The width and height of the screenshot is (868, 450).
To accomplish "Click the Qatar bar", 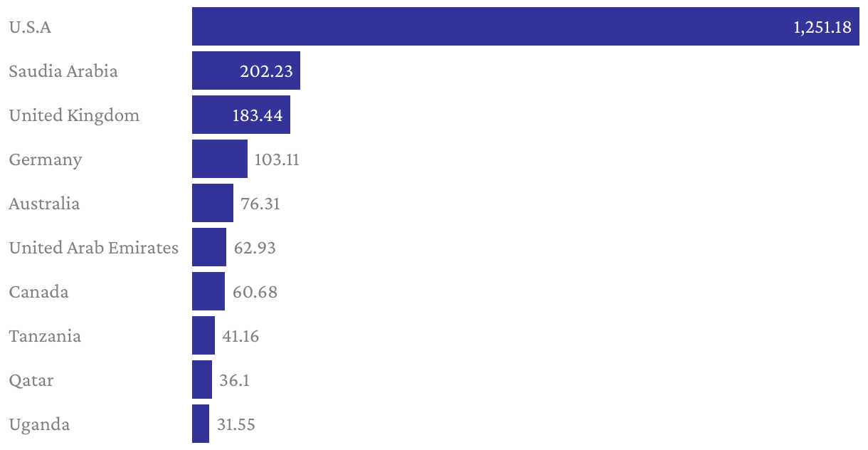I will (x=202, y=380).
